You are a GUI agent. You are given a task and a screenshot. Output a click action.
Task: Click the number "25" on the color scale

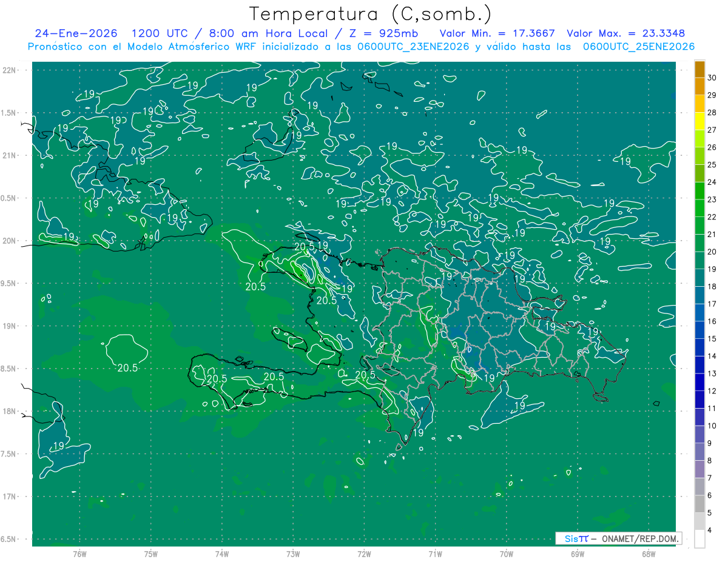(712, 165)
